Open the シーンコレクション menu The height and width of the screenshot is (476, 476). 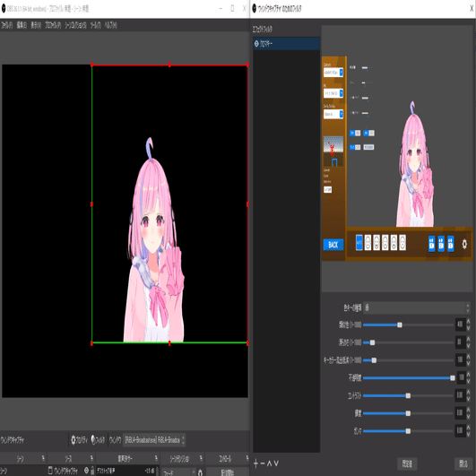75,25
